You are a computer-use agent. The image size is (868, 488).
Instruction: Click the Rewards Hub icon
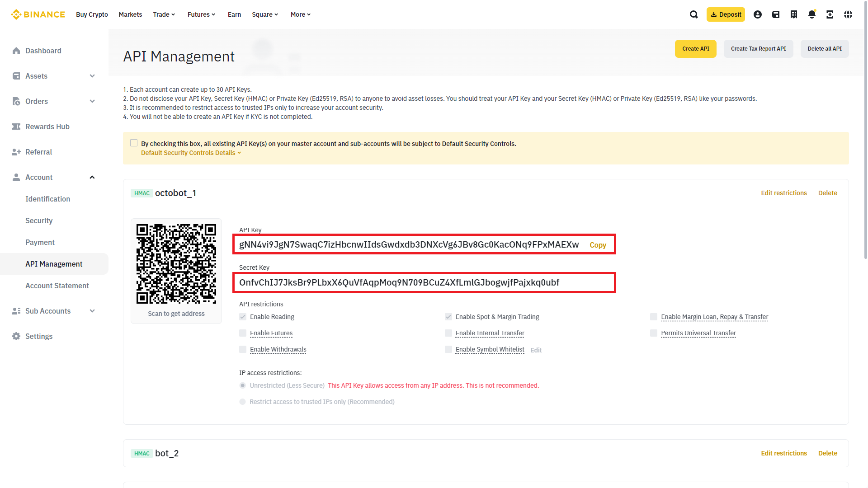[16, 127]
